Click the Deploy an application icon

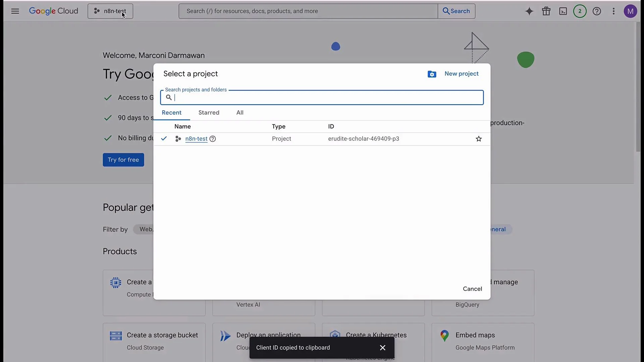pos(225,336)
